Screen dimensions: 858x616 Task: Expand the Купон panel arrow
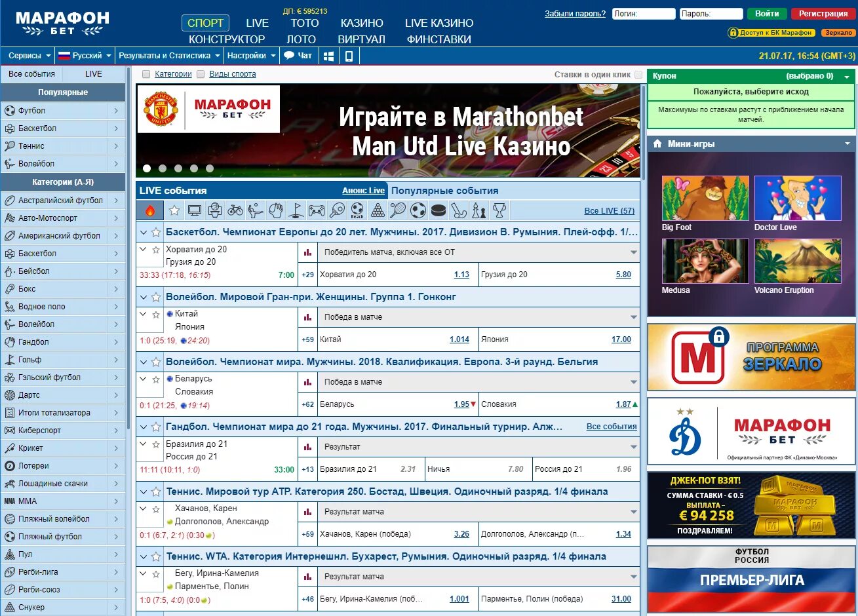pyautogui.click(x=847, y=77)
